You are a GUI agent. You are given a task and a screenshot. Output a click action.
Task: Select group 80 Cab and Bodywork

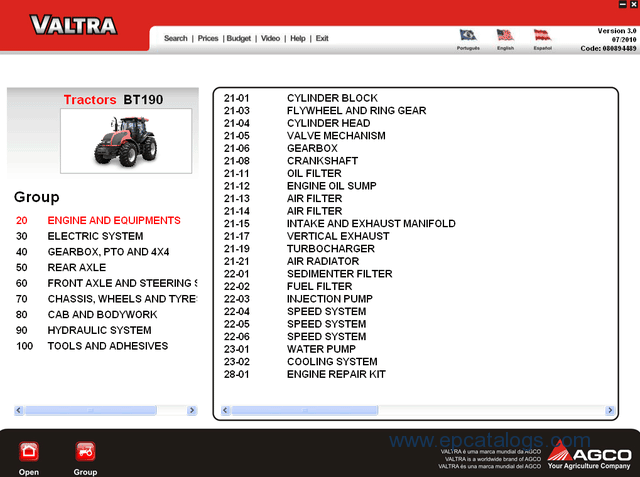click(87, 315)
